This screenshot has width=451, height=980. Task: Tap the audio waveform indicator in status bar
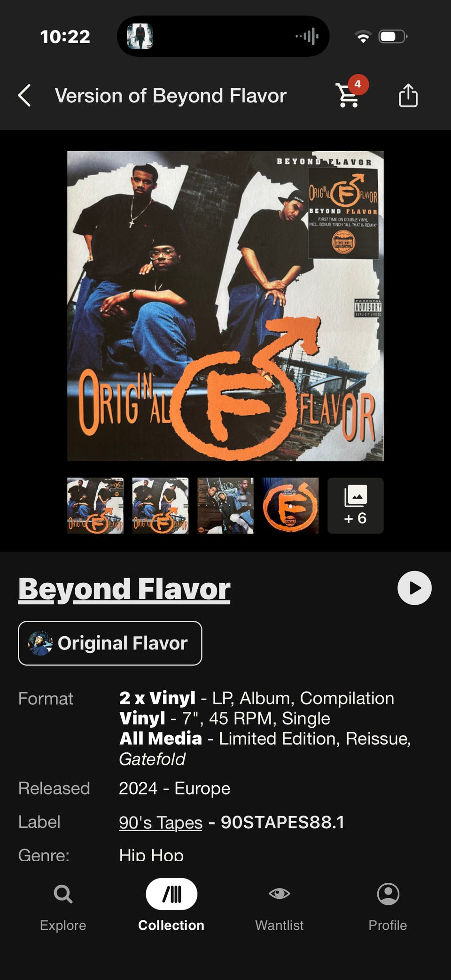(307, 36)
